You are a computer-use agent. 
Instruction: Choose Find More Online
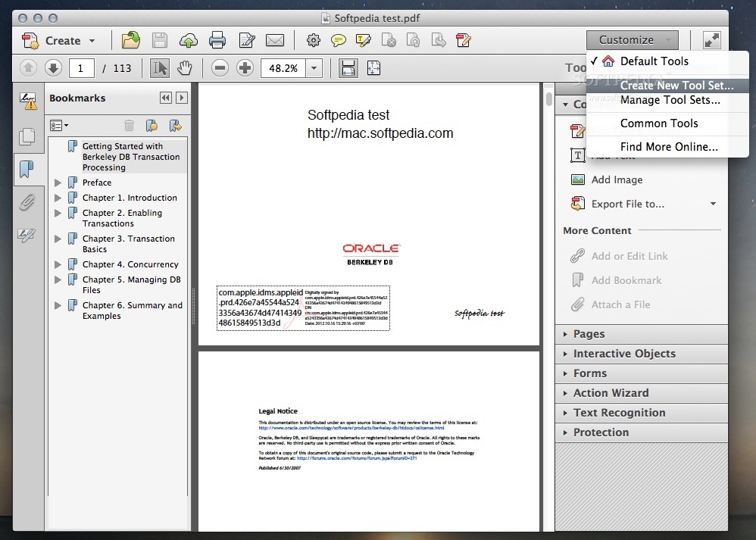point(667,147)
